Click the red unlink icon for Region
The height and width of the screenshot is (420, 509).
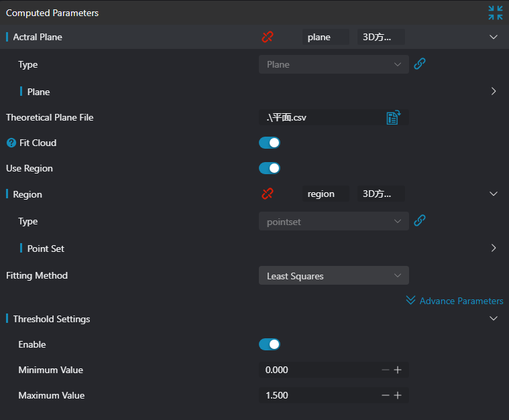coord(268,194)
